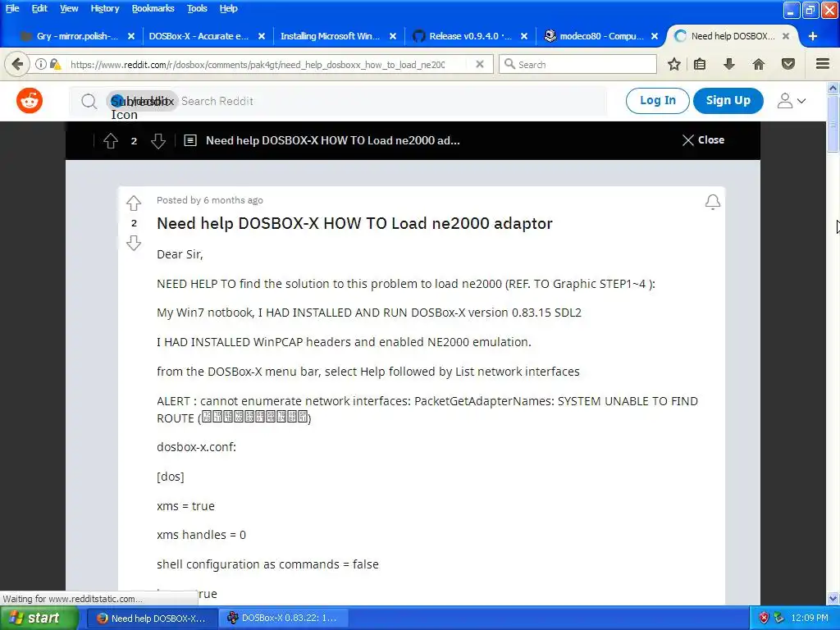Bookmark this page with the star icon
This screenshot has height=630, width=840.
coord(674,64)
